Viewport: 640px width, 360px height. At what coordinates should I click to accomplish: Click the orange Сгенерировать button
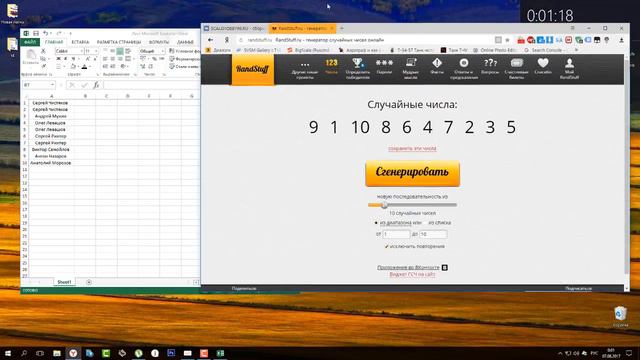412,173
